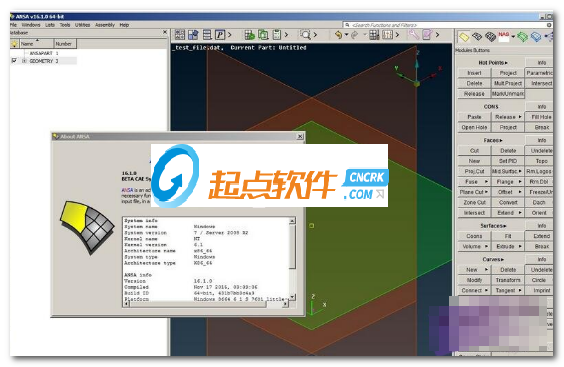
Task: Close the About ANSA dialog
Action: pos(300,136)
